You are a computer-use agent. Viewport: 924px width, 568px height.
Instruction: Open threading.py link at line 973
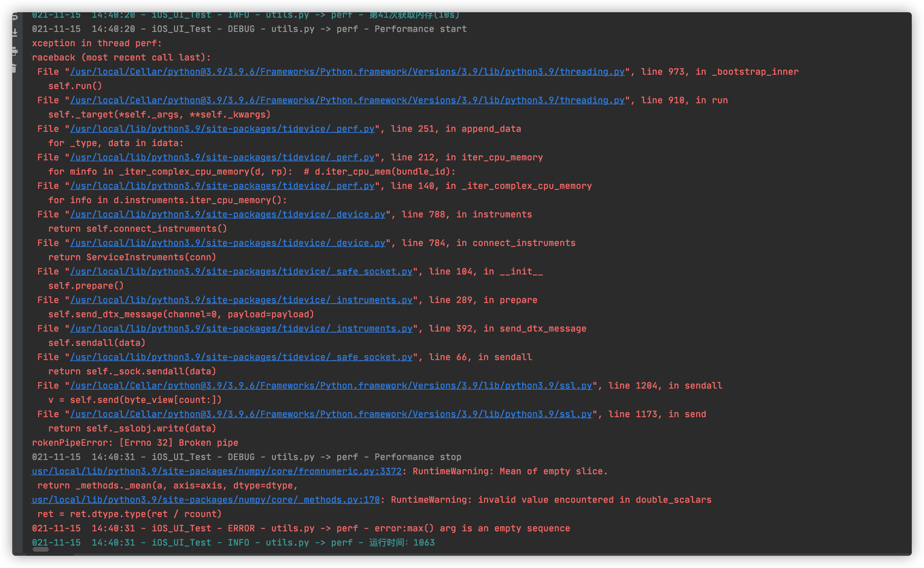[x=347, y=72]
